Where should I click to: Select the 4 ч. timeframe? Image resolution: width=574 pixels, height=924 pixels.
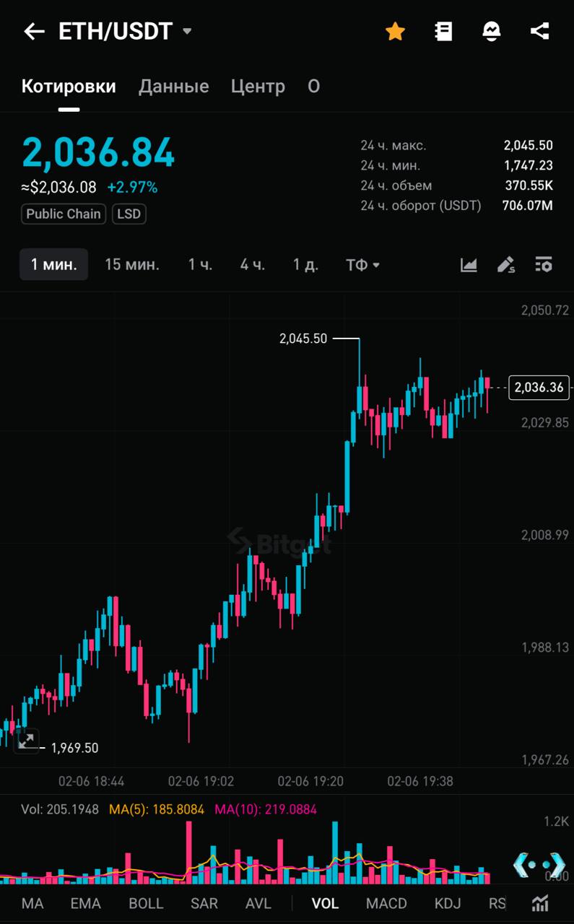(x=253, y=265)
